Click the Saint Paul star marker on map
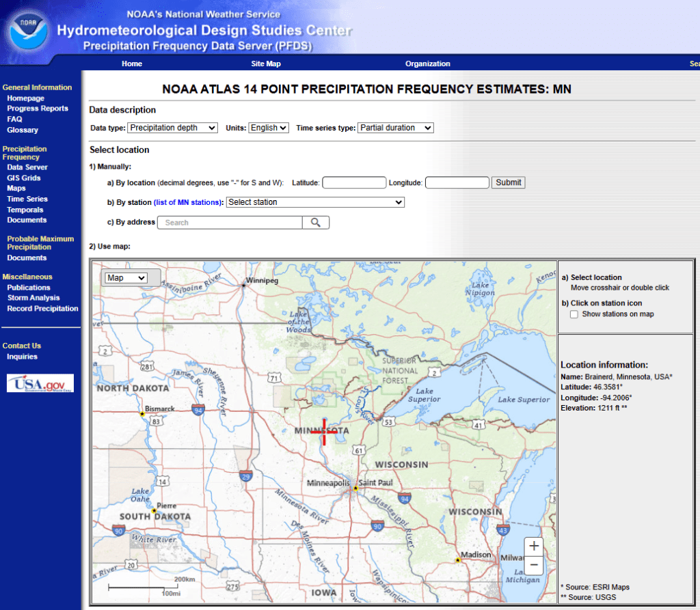 click(x=355, y=488)
